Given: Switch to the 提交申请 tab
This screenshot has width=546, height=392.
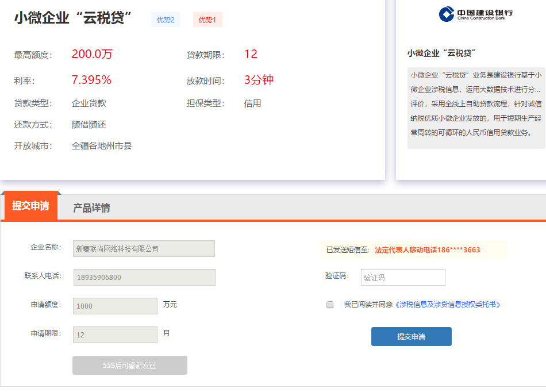Looking at the screenshot, I should tap(30, 206).
